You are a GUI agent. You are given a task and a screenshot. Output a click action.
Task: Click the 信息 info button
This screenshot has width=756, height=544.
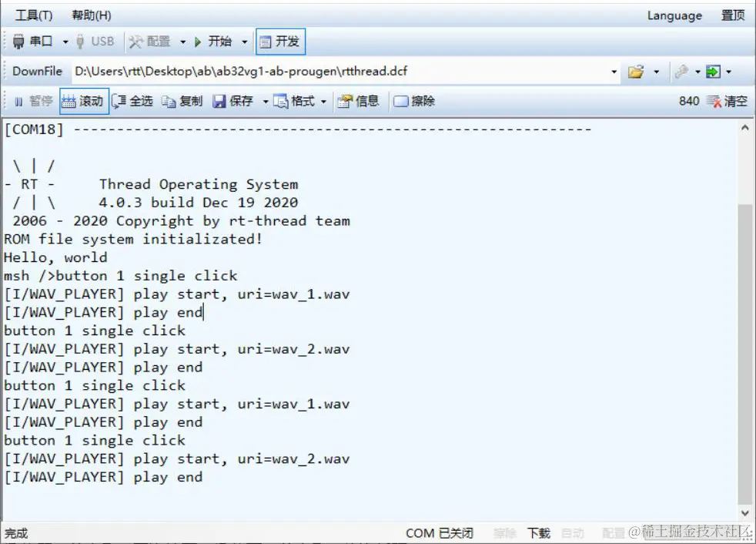coord(358,101)
